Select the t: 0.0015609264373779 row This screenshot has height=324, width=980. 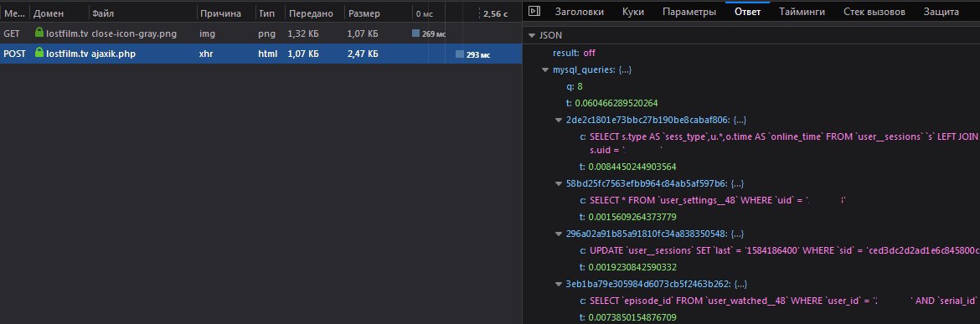(628, 217)
